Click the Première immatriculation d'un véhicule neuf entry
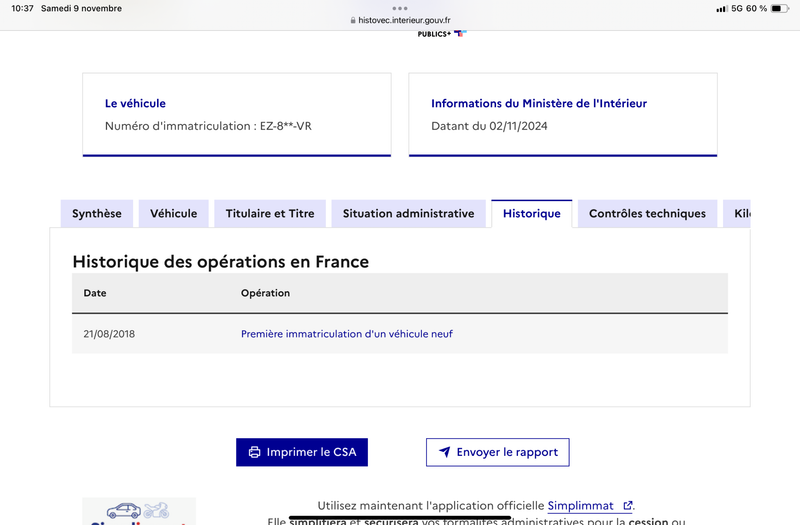Viewport: 800px width, 525px height. [x=346, y=334]
